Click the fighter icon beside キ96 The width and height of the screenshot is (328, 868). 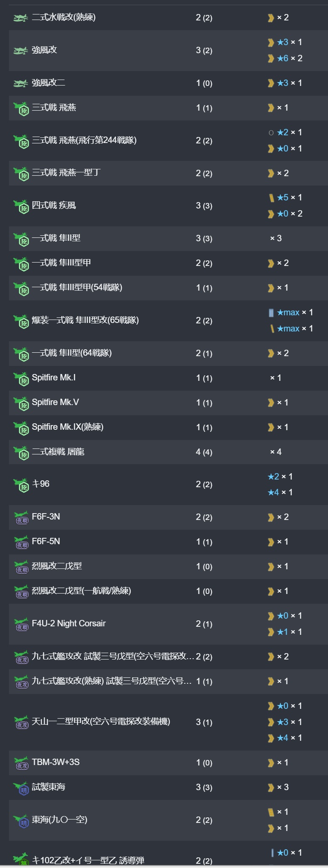[x=21, y=485]
